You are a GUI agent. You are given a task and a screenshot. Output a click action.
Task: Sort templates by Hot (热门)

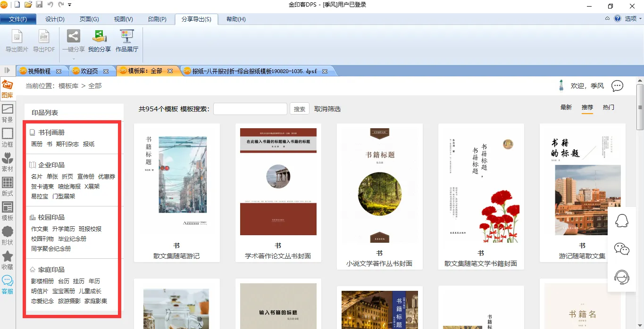point(609,107)
